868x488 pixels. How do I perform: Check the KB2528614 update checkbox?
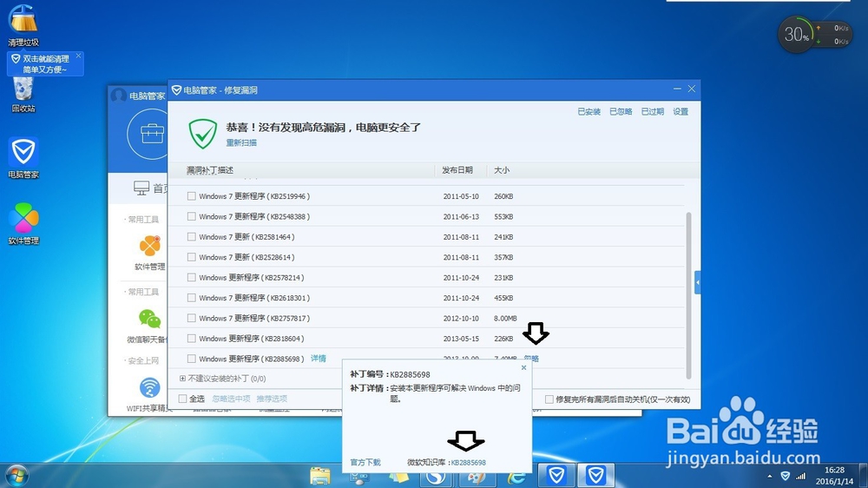[191, 257]
